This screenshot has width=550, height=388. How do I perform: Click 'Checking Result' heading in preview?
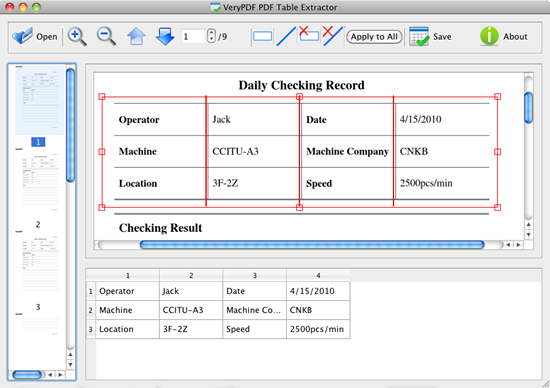(x=160, y=228)
